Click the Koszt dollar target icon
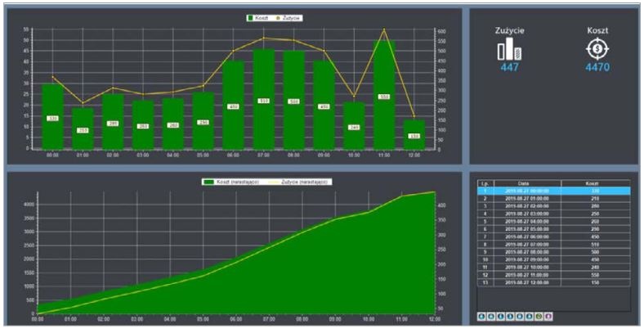This screenshot has height=329, width=644. tap(597, 49)
